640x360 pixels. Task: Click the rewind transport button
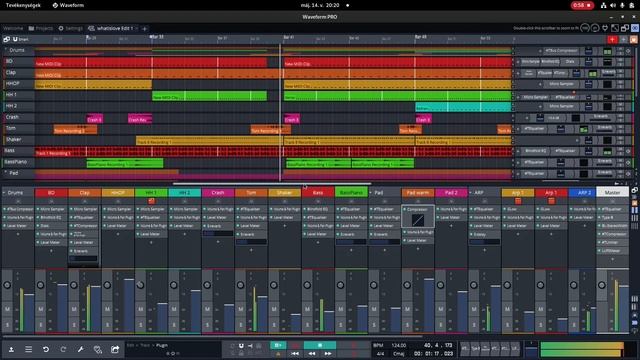pos(312,353)
